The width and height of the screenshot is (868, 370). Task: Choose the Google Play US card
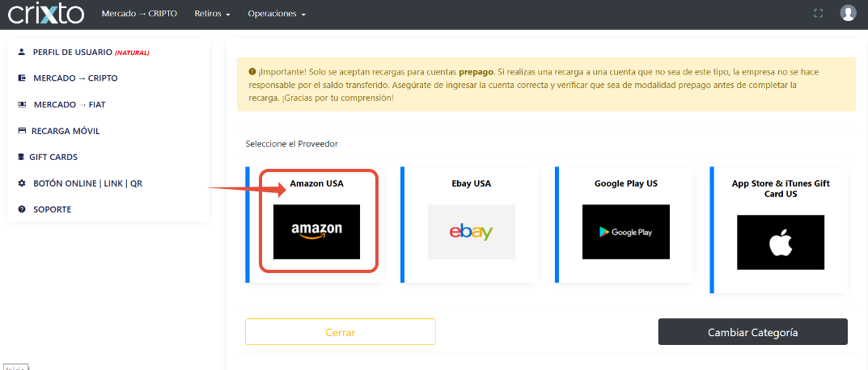(x=625, y=225)
